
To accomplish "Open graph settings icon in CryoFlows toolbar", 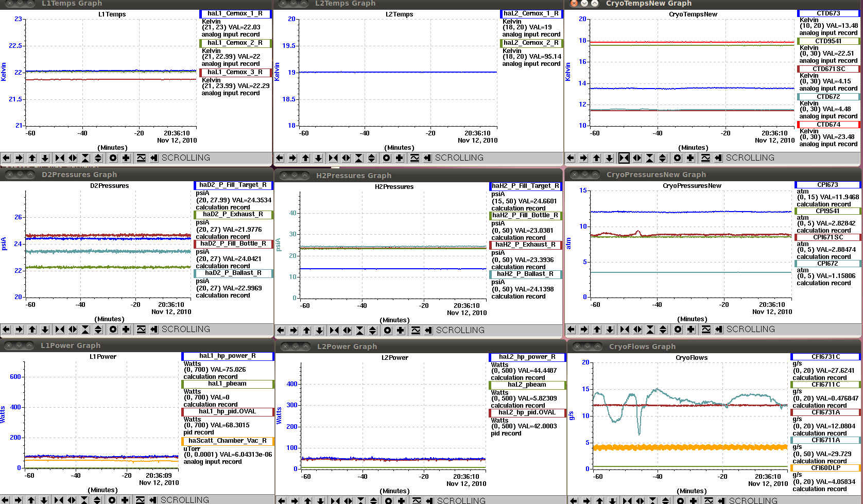I will click(709, 500).
